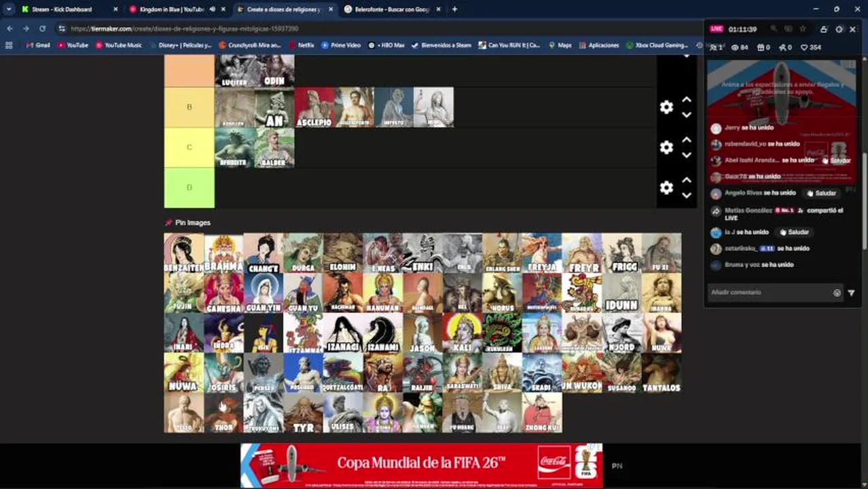Click the B tier label color cell
The height and width of the screenshot is (489, 868).
pos(189,107)
